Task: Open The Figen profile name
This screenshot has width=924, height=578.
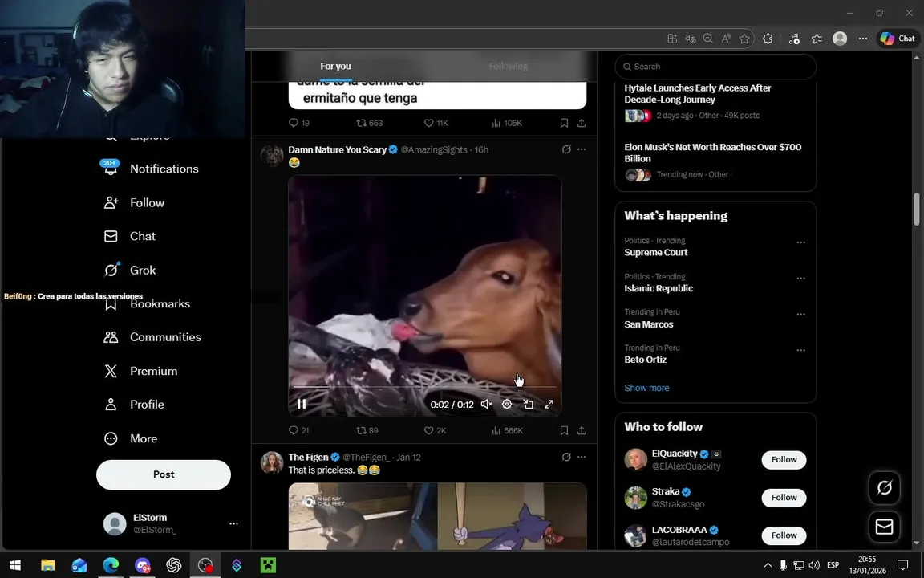Action: (308, 457)
